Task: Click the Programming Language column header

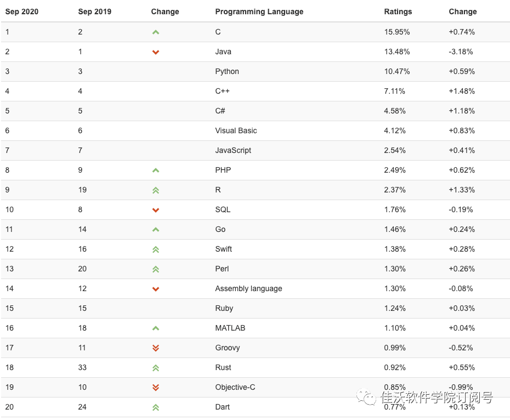Action: coord(259,12)
